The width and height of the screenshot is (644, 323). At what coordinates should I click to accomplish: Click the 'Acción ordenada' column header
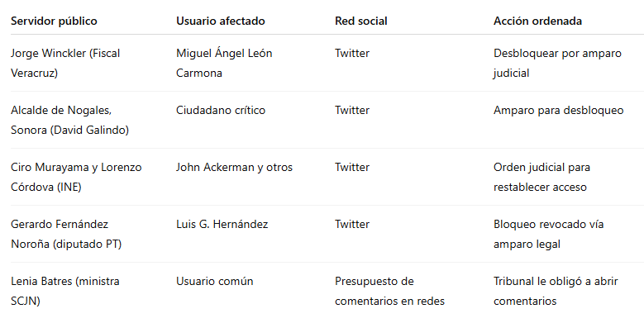pyautogui.click(x=537, y=21)
